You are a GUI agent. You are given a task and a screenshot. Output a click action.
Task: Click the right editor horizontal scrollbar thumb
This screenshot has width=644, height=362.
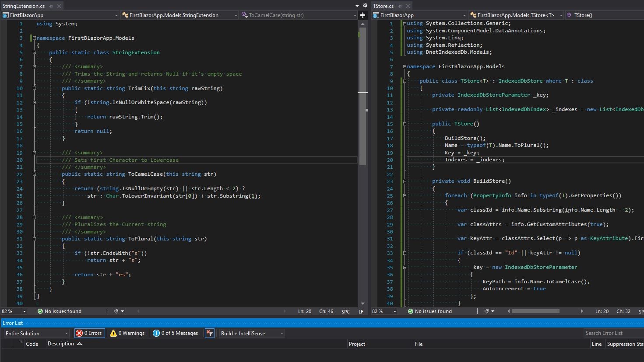pos(536,311)
